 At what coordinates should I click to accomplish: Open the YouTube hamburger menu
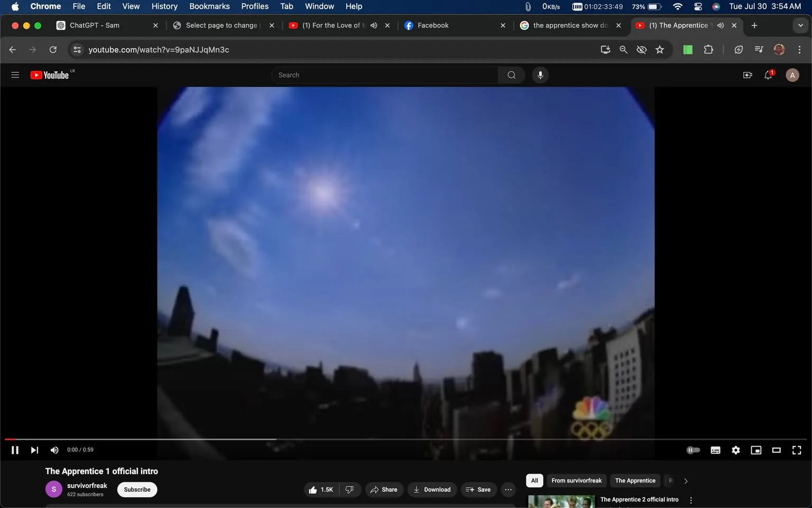pos(15,75)
